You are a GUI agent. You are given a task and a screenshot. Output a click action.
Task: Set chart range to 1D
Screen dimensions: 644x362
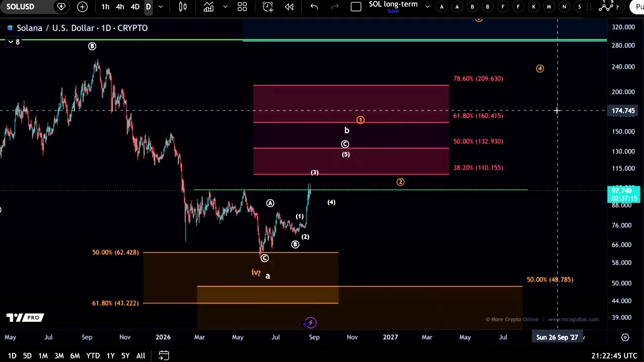click(12, 356)
